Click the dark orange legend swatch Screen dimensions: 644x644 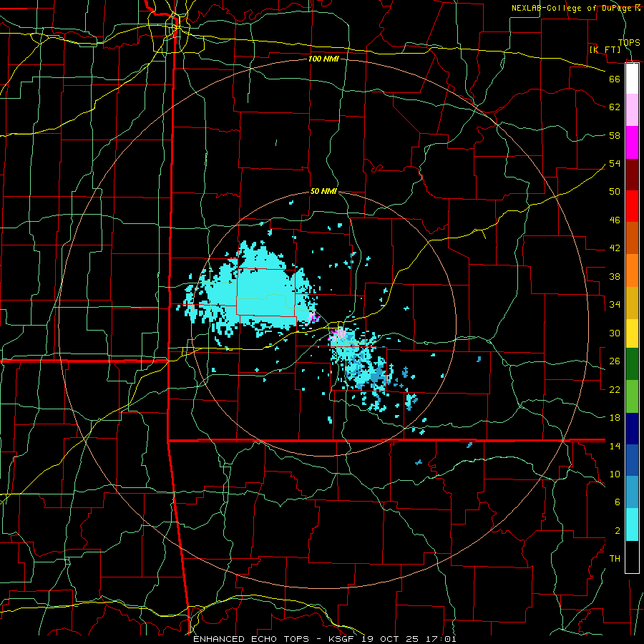coord(632,238)
